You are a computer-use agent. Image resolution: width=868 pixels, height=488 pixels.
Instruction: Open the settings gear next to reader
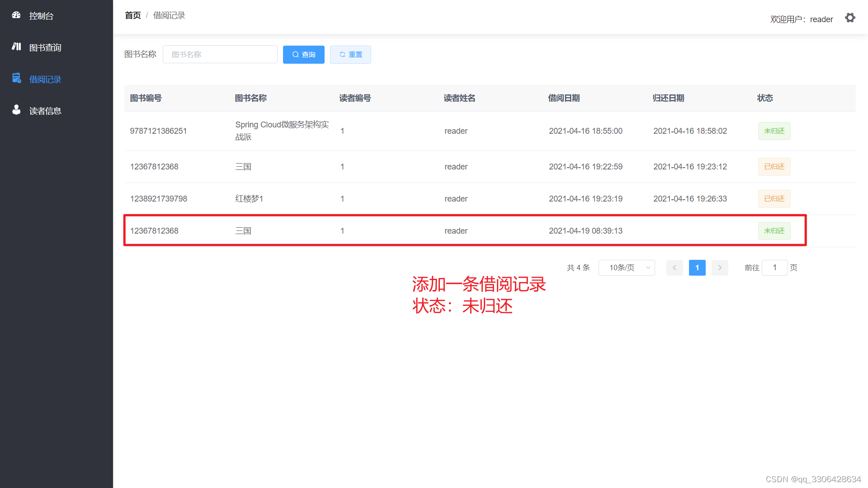click(x=850, y=18)
